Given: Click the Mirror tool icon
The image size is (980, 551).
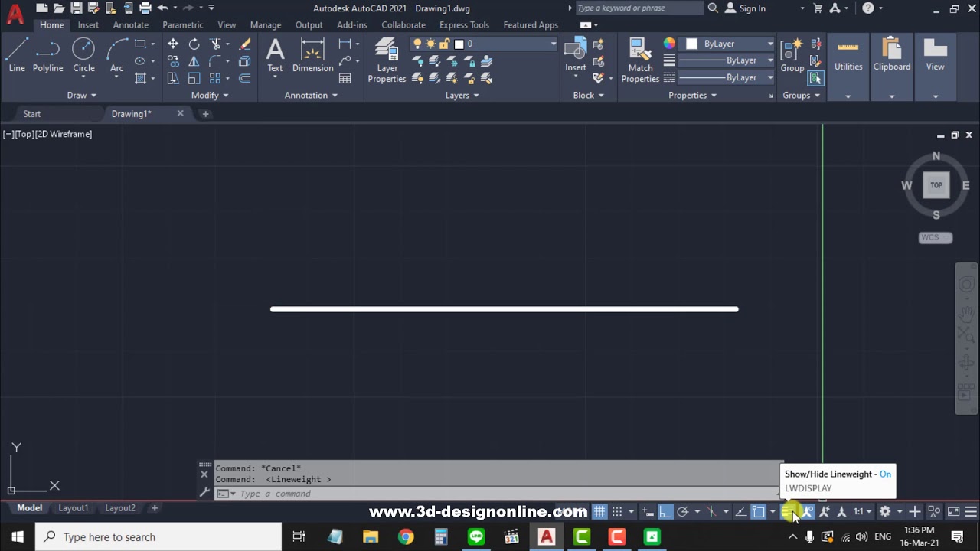Looking at the screenshot, I should [194, 61].
